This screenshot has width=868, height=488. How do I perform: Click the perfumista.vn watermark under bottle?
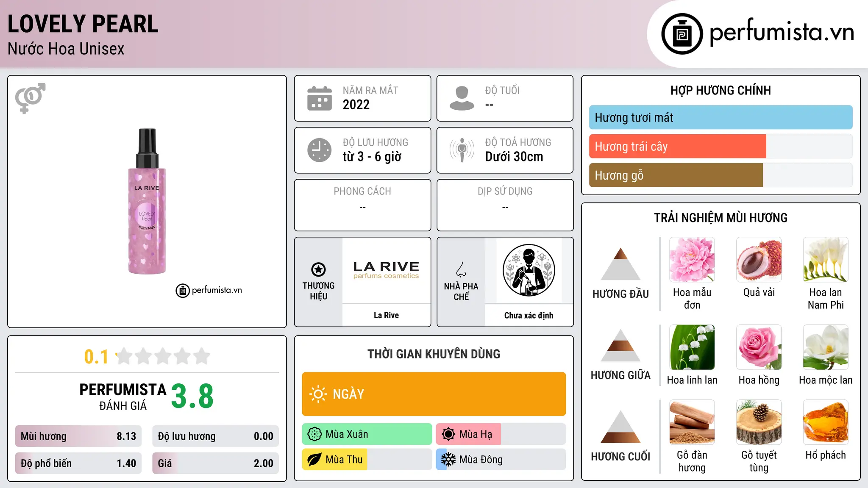point(209,291)
